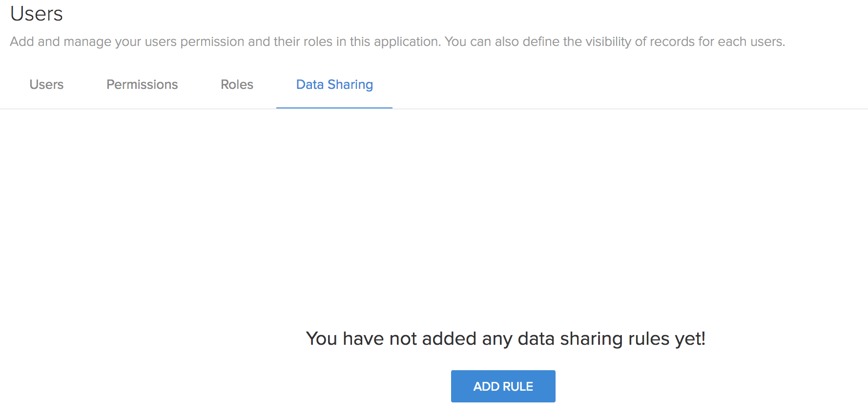Click the 'You have not added any data sharing rules yet!' message
This screenshot has height=420, width=868.
click(505, 338)
